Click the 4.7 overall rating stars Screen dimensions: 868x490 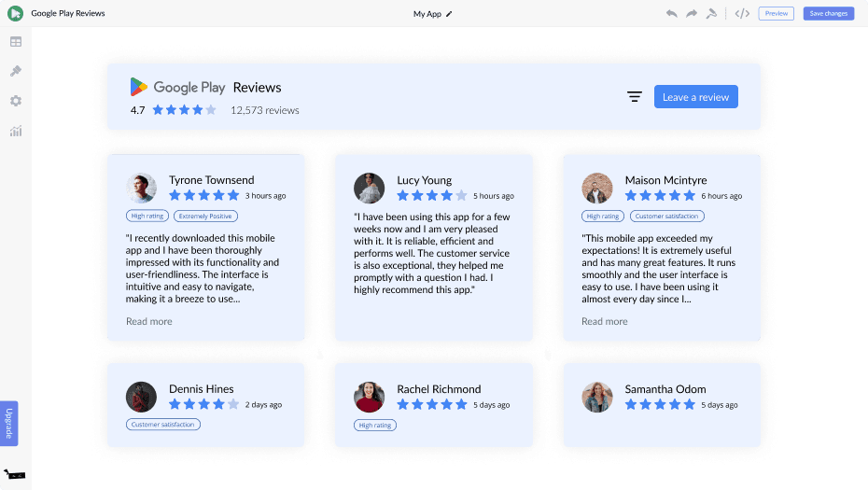pyautogui.click(x=185, y=109)
